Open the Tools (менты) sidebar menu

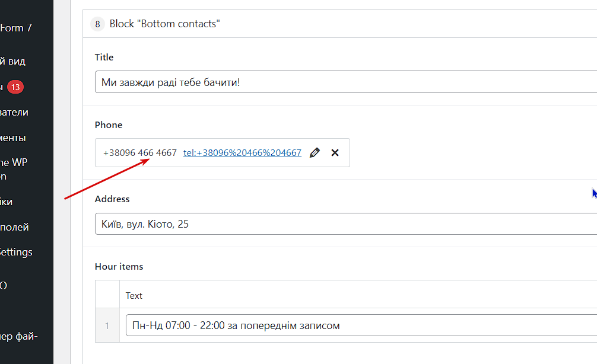click(x=13, y=138)
